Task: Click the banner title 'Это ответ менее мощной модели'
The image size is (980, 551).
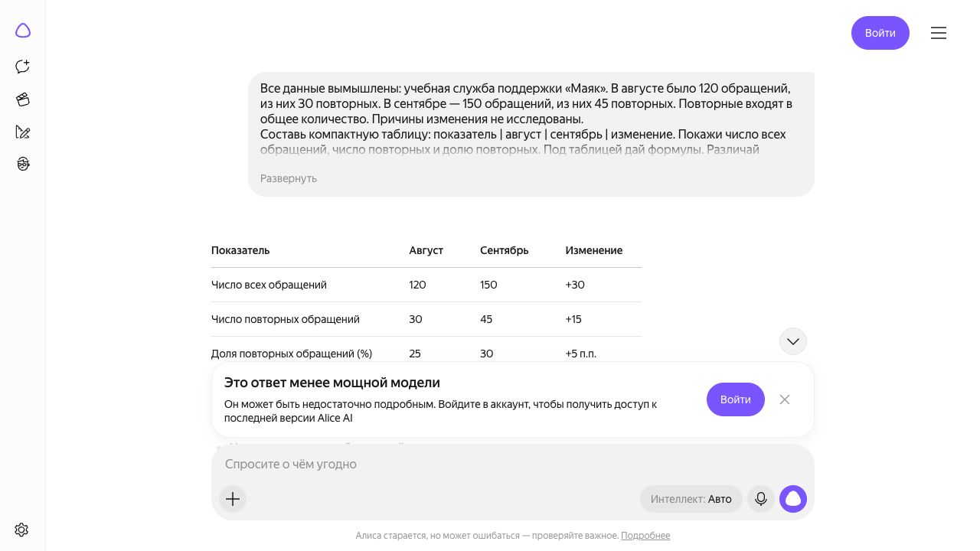Action: point(332,383)
